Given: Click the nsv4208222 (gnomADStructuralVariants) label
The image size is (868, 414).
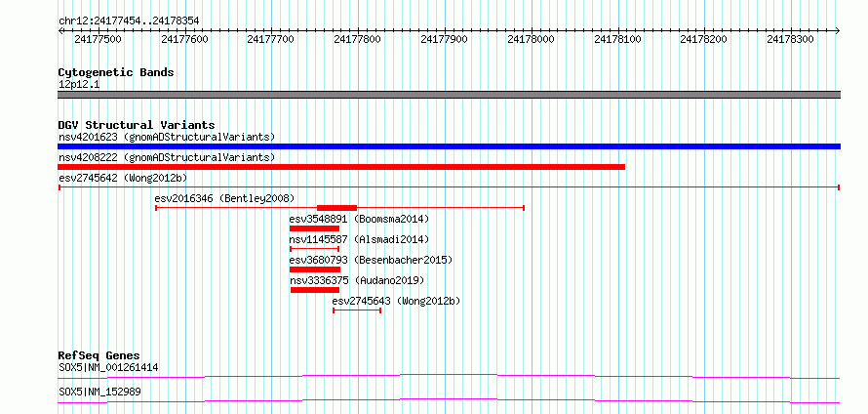Looking at the screenshot, I should click(167, 157).
